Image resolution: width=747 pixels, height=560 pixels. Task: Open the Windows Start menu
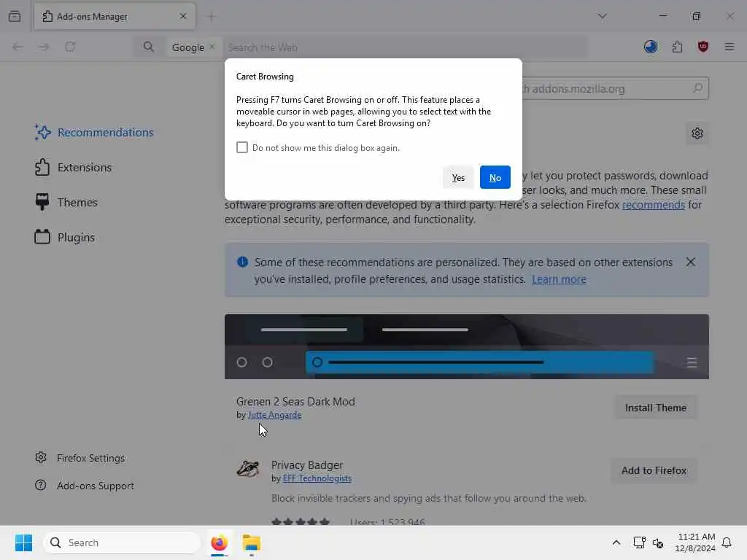pyautogui.click(x=23, y=542)
